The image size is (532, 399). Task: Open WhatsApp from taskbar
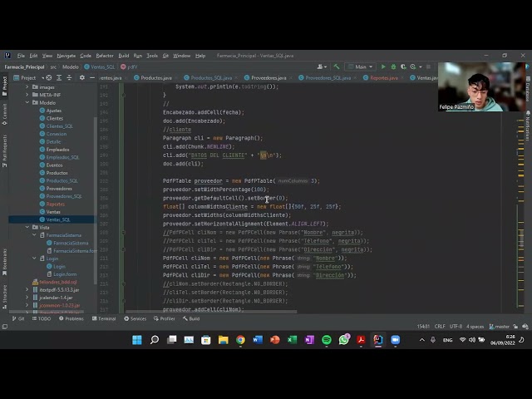coord(343,340)
